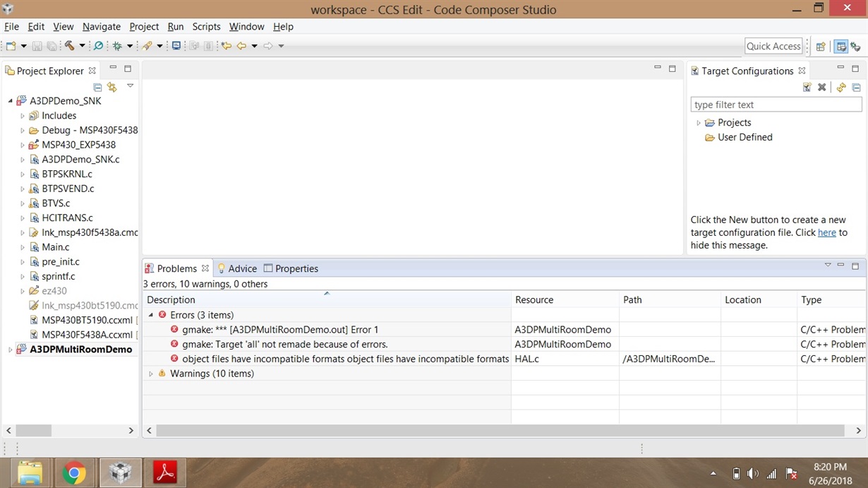Click the 'type filter text' field

(x=776, y=105)
